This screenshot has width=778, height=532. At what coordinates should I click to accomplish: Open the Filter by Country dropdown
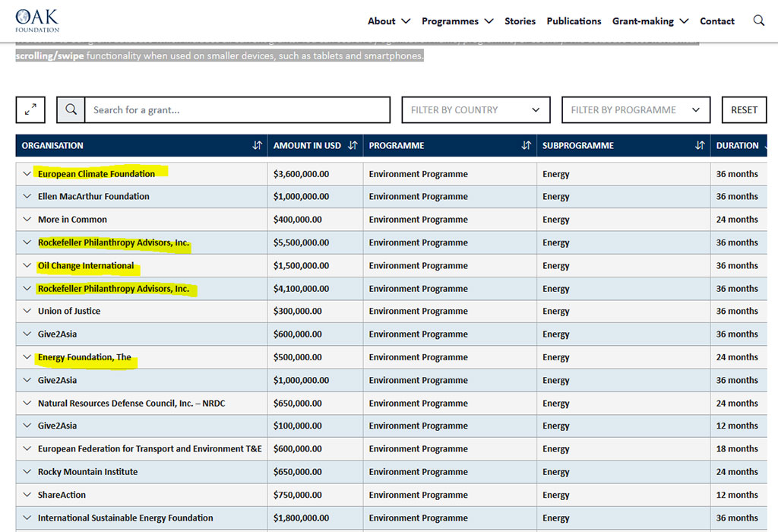[476, 110]
